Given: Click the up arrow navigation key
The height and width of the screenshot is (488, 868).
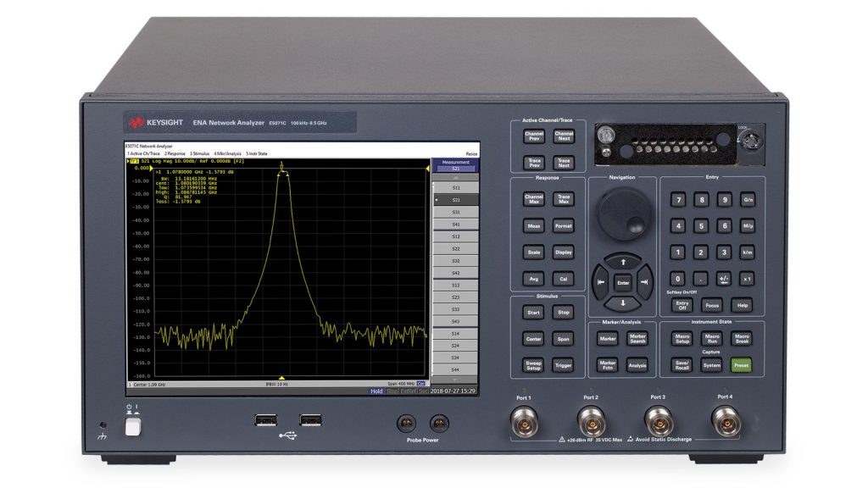Looking at the screenshot, I should tap(623, 262).
